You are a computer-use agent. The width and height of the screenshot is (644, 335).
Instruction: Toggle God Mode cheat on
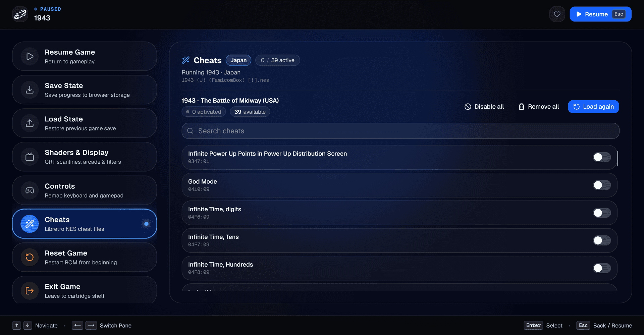pos(602,185)
